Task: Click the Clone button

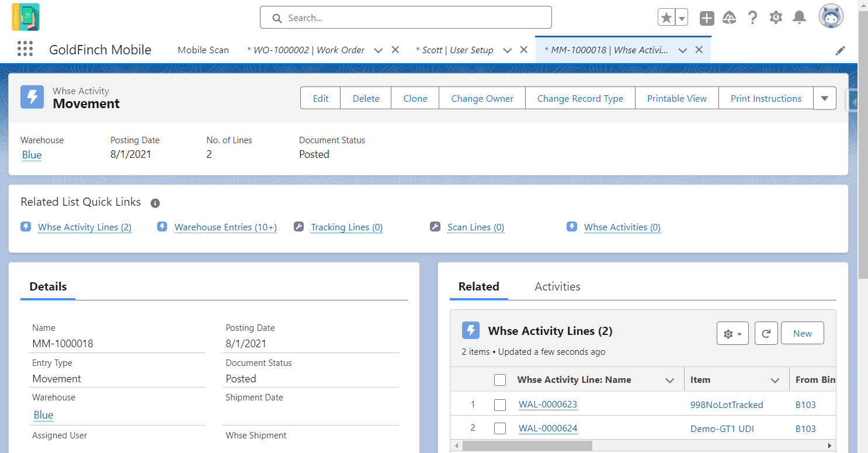Action: click(x=415, y=98)
